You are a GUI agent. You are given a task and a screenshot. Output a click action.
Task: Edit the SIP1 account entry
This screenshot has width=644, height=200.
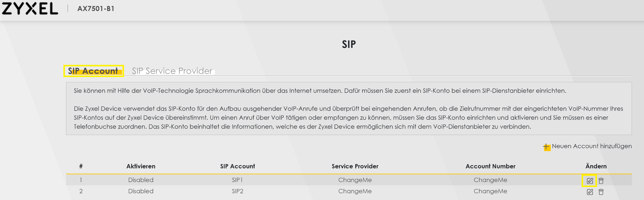(590, 181)
